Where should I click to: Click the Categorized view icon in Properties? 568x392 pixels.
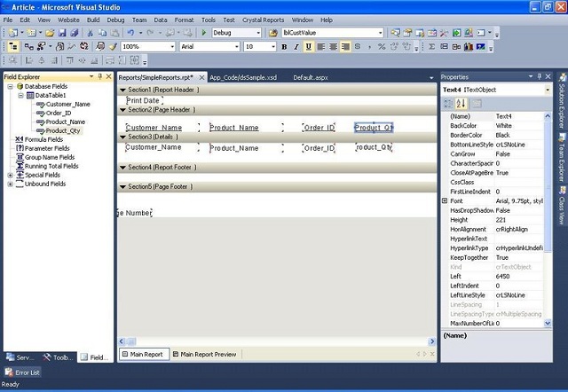(449, 104)
